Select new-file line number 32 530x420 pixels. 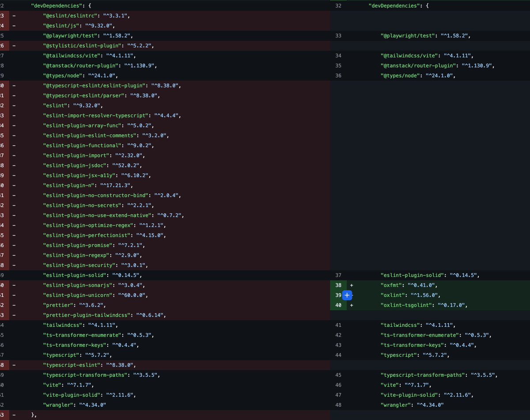[x=339, y=6]
